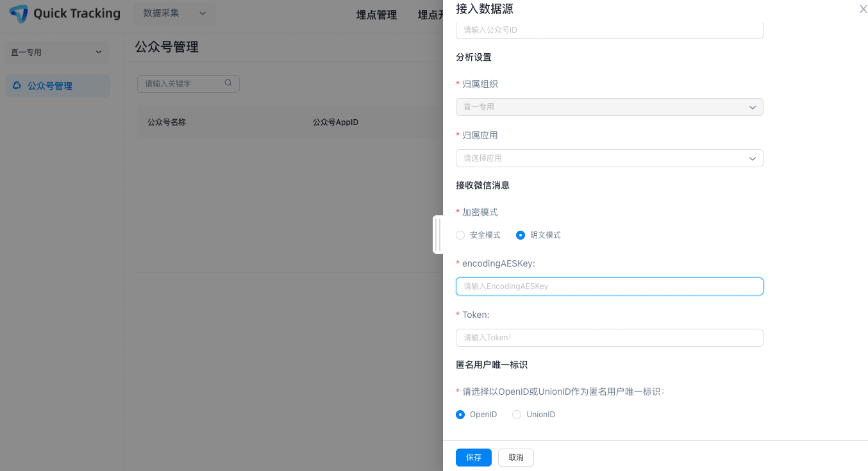Click the 加密模式 field label
Viewport: 868px width, 471px height.
point(480,212)
